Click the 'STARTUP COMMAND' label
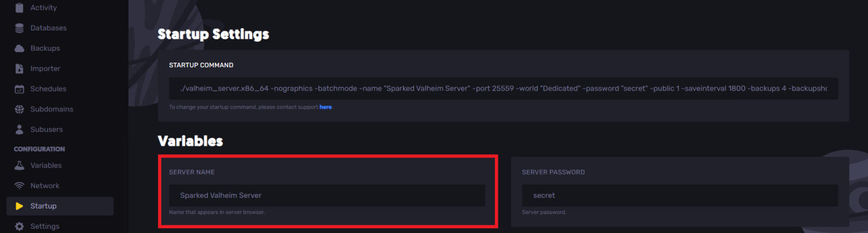Image resolution: width=868 pixels, height=233 pixels. [201, 65]
